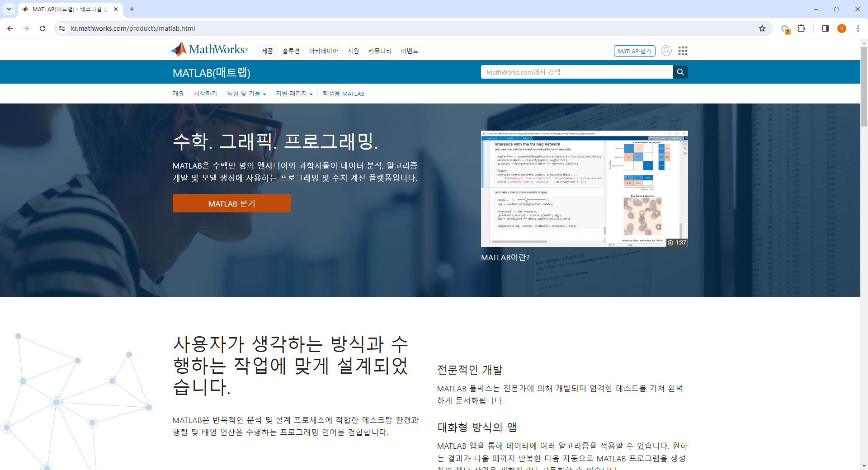Click the video play duration badge 1:37
Screen dimensions: 868x470
point(677,243)
